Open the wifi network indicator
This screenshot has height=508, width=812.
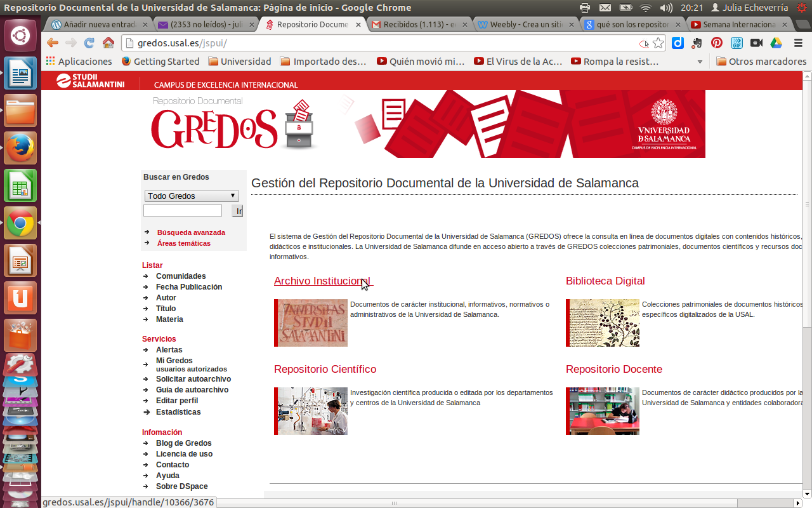[646, 8]
